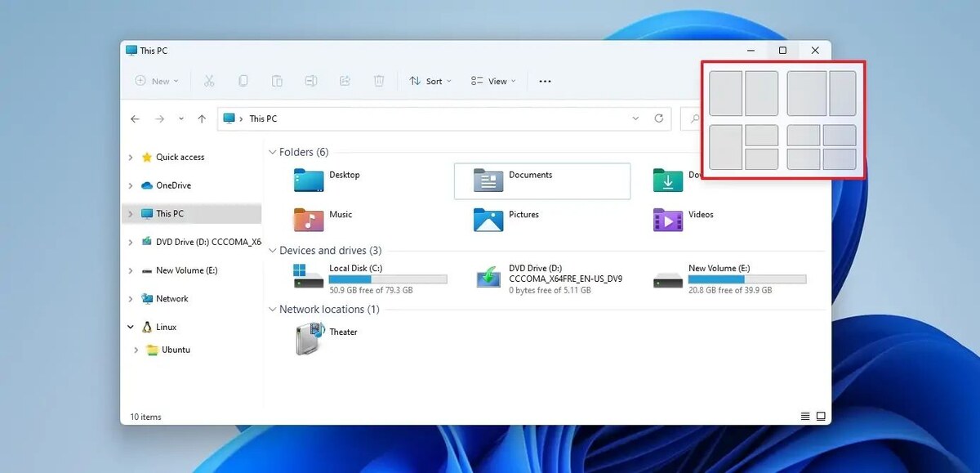Click the Share icon in the toolbar
The width and height of the screenshot is (980, 473).
pyautogui.click(x=345, y=81)
